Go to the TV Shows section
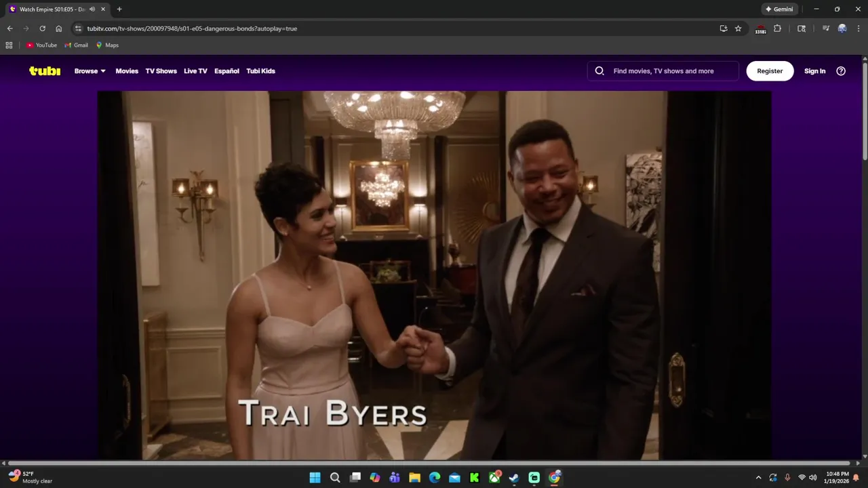Screen dimensions: 868x488 pos(161,71)
